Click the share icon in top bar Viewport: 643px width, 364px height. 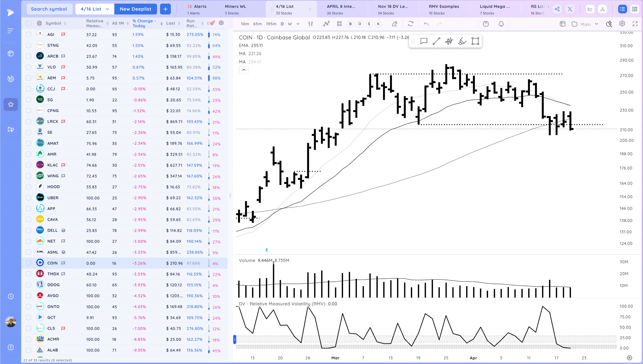coord(557,9)
